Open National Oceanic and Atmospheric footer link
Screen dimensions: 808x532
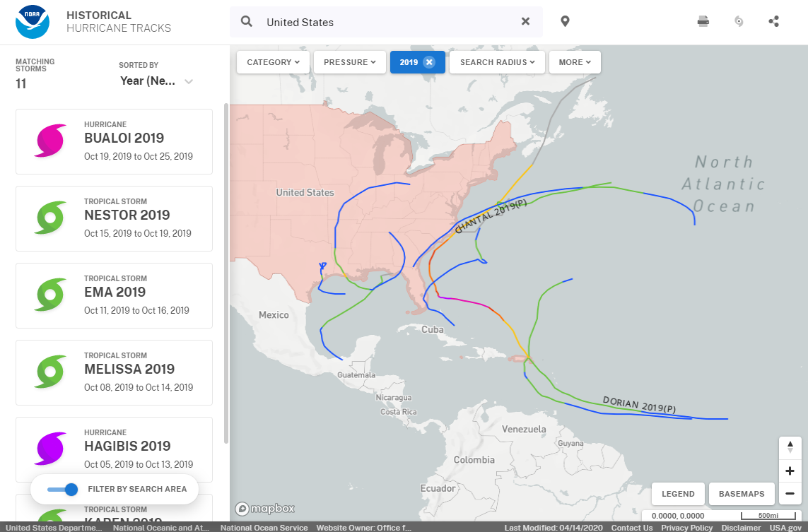pos(161,527)
